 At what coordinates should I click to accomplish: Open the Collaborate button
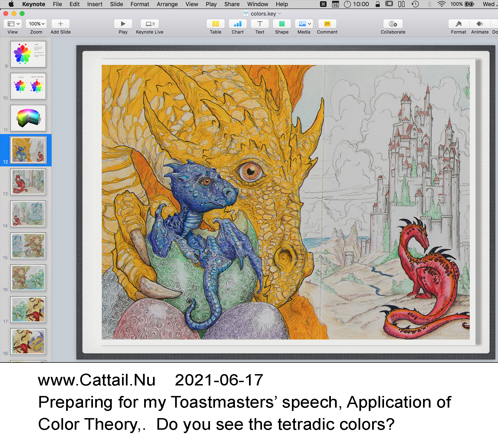393,24
